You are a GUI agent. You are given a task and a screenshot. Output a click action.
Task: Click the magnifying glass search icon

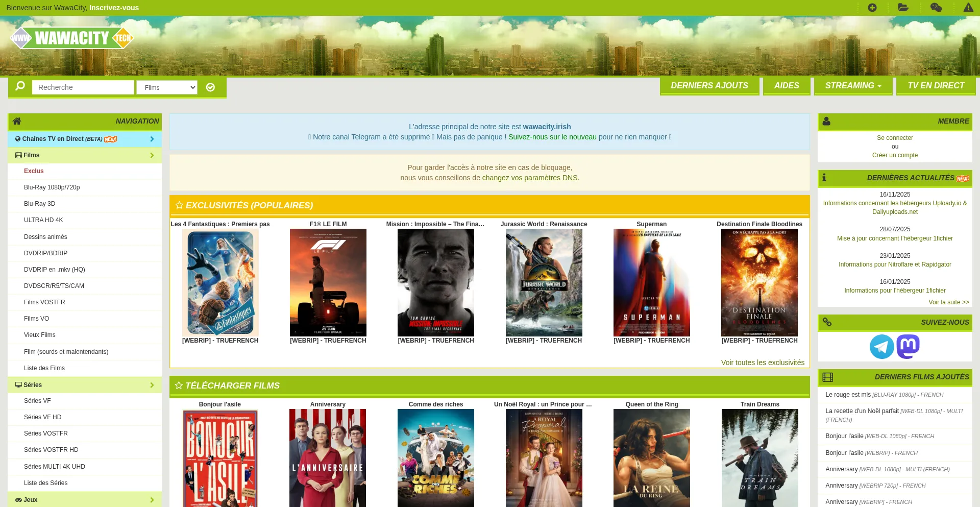click(20, 86)
